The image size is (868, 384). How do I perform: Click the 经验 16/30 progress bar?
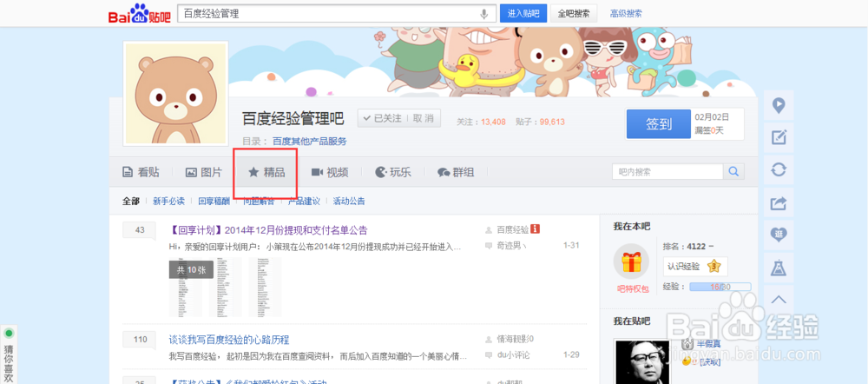coord(720,287)
